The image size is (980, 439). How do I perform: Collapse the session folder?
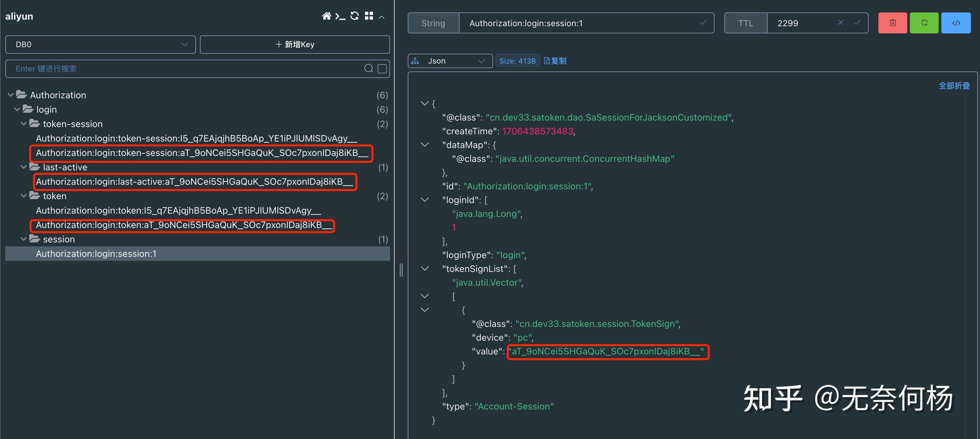[x=24, y=239]
